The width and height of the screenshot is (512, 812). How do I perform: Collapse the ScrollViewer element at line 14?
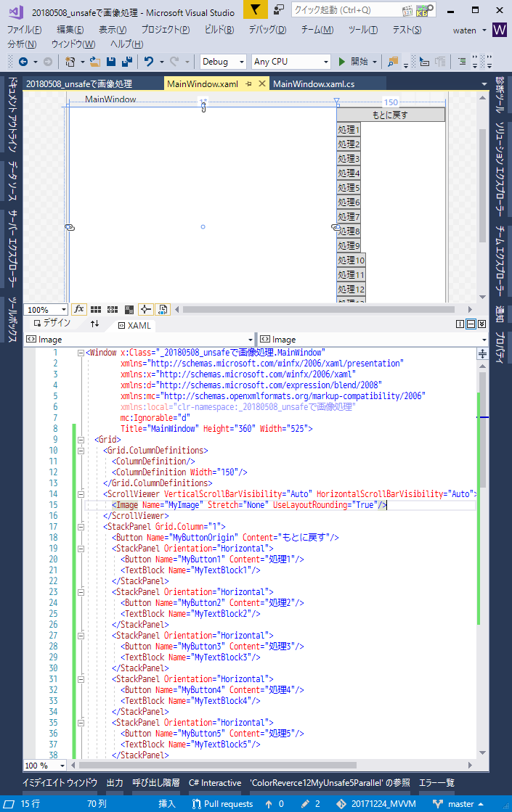click(81, 494)
